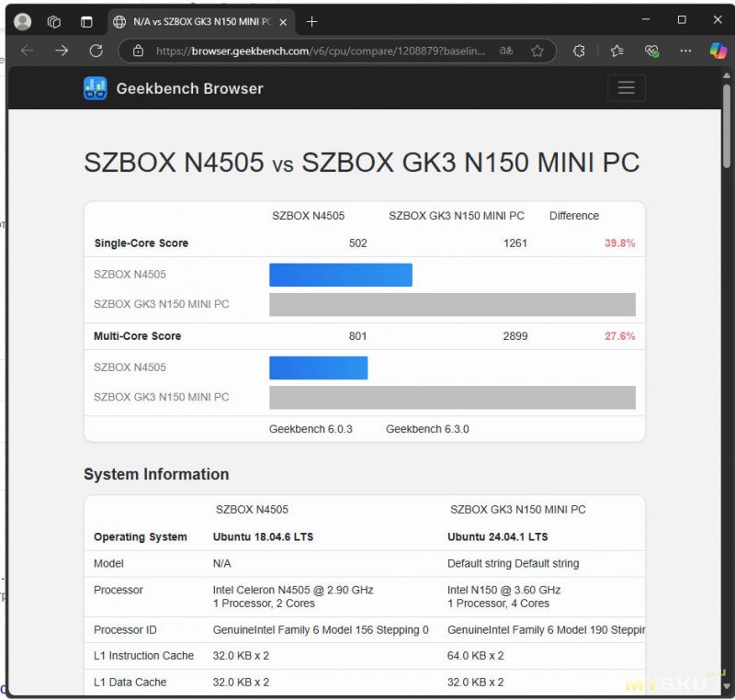Select multi-core score value 801

pos(357,336)
